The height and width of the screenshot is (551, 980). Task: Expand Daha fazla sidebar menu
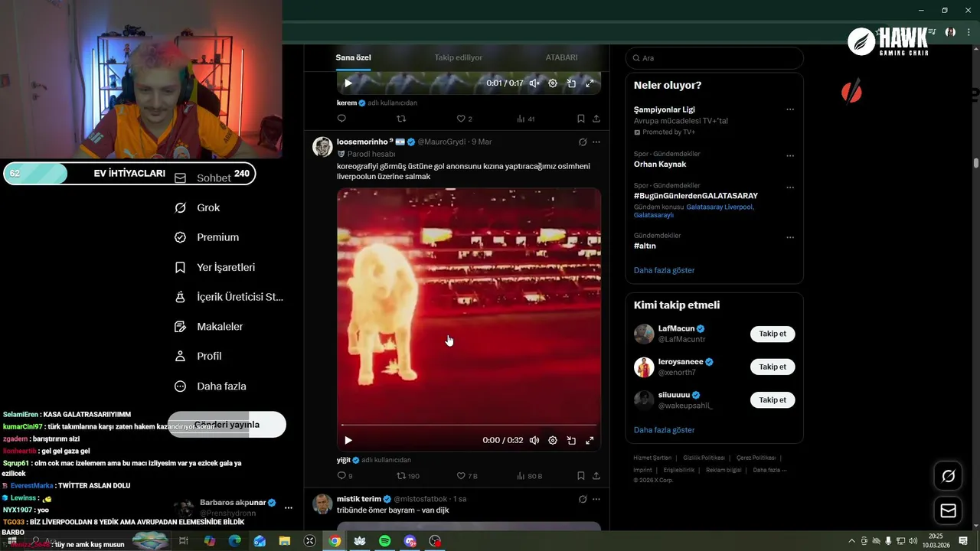[211, 386]
